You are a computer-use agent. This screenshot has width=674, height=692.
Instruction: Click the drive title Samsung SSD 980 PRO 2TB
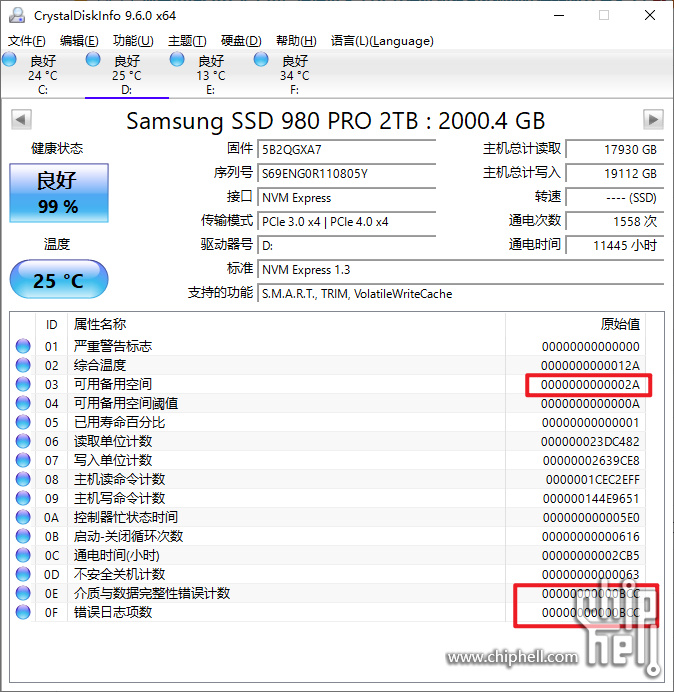[335, 120]
